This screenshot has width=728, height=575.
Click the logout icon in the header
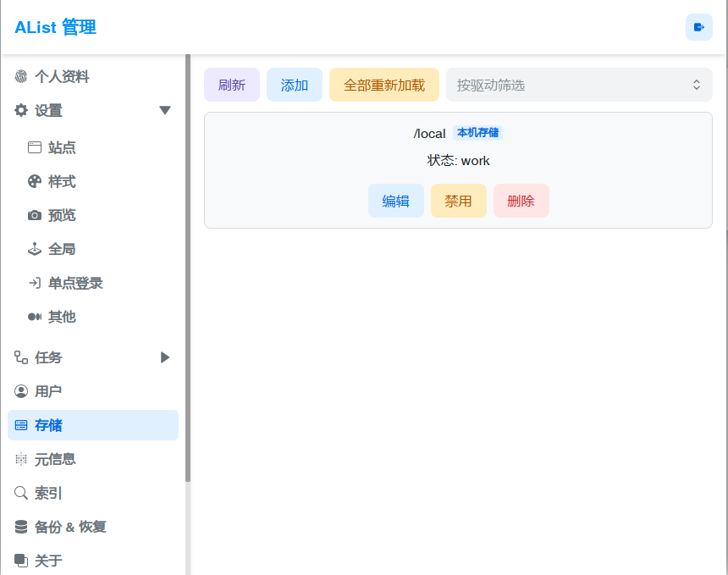coord(698,27)
